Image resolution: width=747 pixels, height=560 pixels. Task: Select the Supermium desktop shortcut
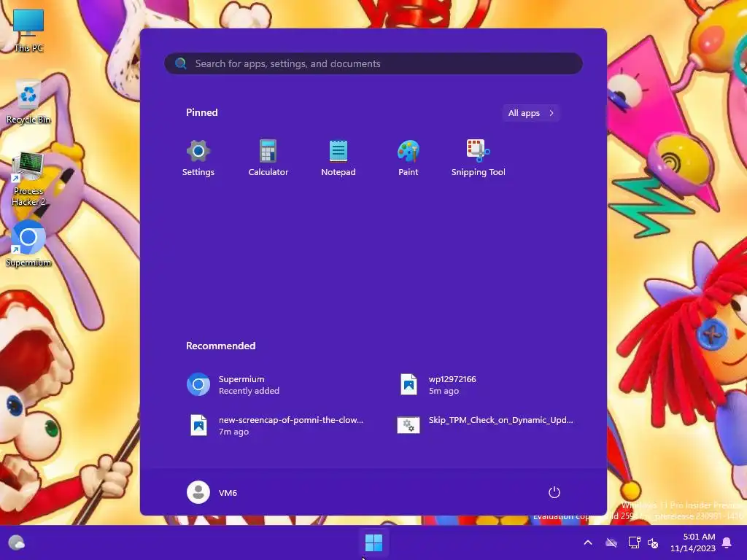(28, 244)
